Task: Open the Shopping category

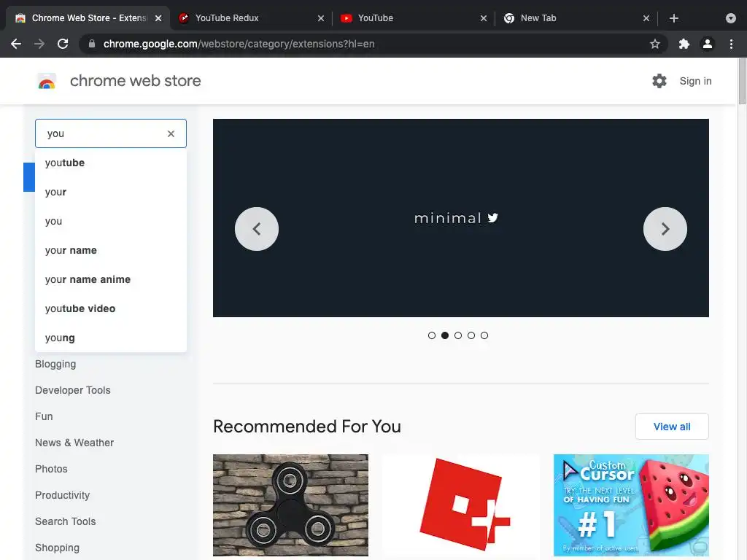Action: click(57, 548)
